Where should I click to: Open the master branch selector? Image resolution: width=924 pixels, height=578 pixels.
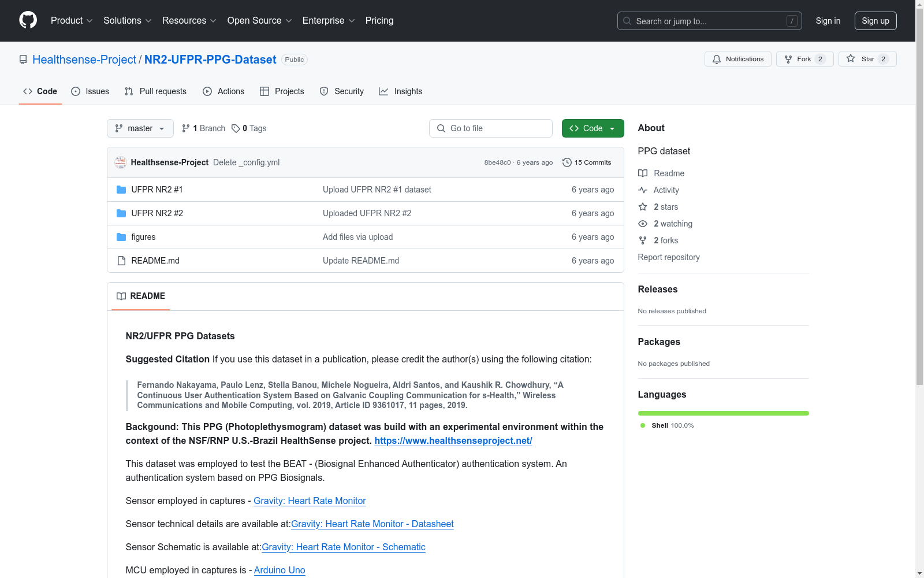point(140,128)
